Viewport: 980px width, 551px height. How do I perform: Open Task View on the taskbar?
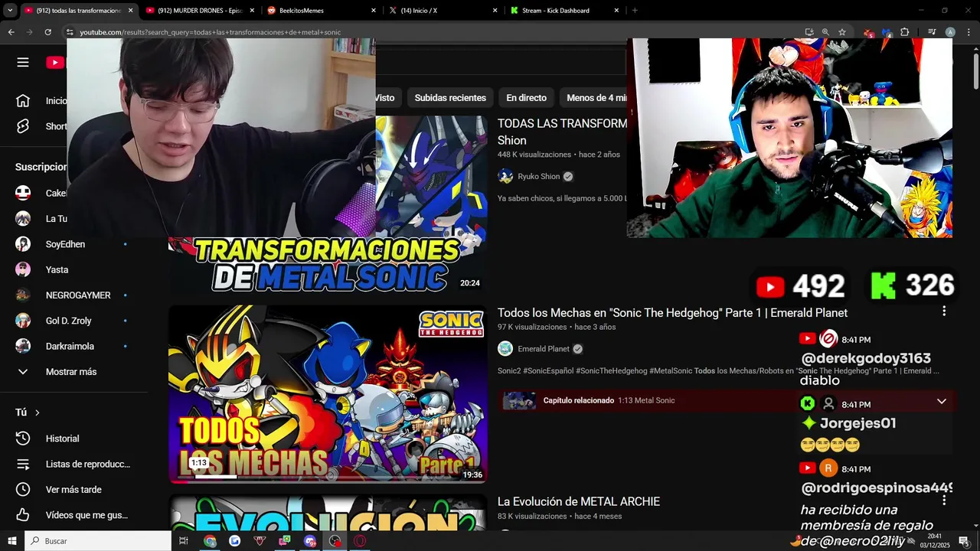click(x=184, y=541)
